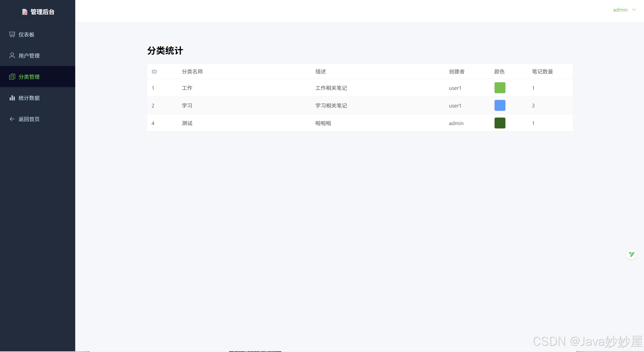Screen dimensions: 644x352
Task: Click the dark green swatch for 测试
Action: point(500,123)
